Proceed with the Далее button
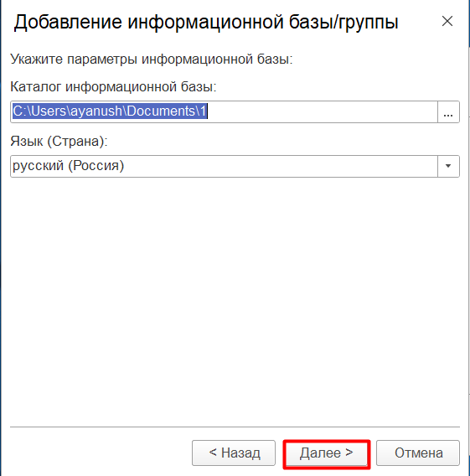Viewport: 470px width, 476px height. click(327, 453)
